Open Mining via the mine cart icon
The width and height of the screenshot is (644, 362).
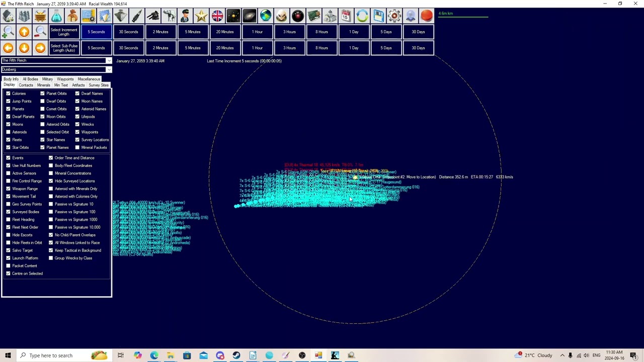(40, 16)
